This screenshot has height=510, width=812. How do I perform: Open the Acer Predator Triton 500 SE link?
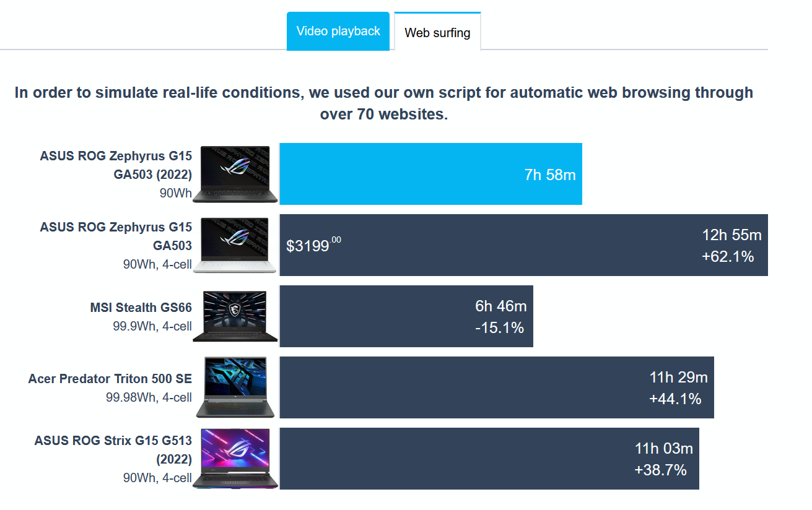pyautogui.click(x=110, y=379)
